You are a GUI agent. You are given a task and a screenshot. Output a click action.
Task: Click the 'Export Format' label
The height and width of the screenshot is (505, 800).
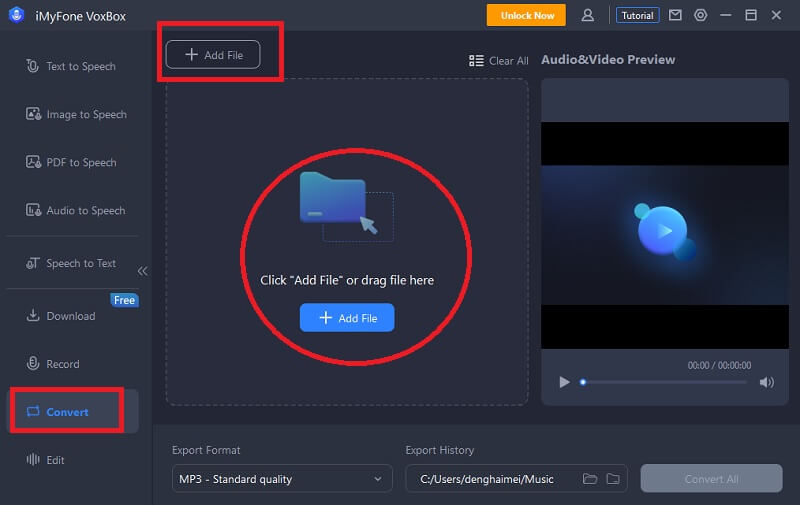coord(206,450)
